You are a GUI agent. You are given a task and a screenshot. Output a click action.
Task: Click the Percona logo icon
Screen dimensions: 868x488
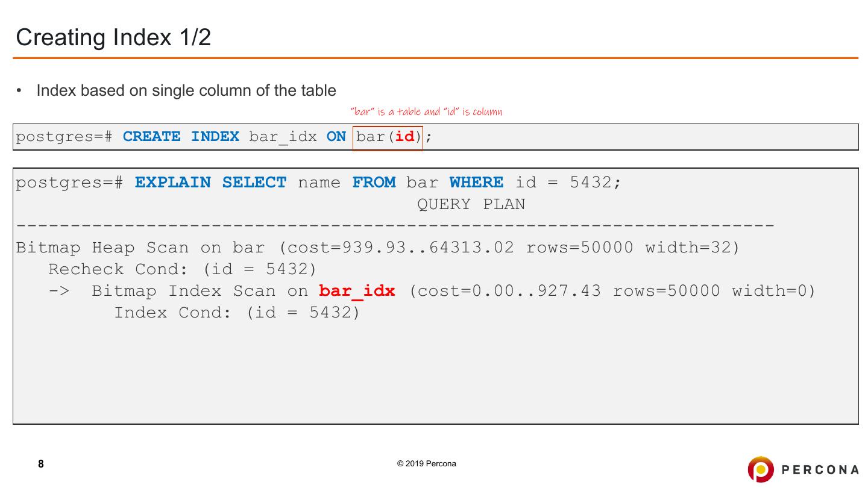click(761, 469)
